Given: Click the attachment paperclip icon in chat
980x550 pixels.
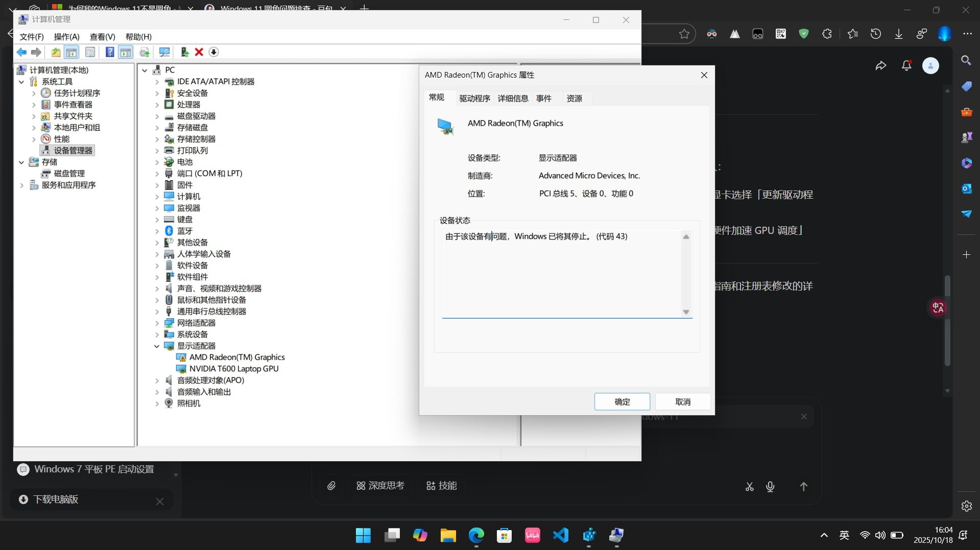Looking at the screenshot, I should click(x=331, y=486).
